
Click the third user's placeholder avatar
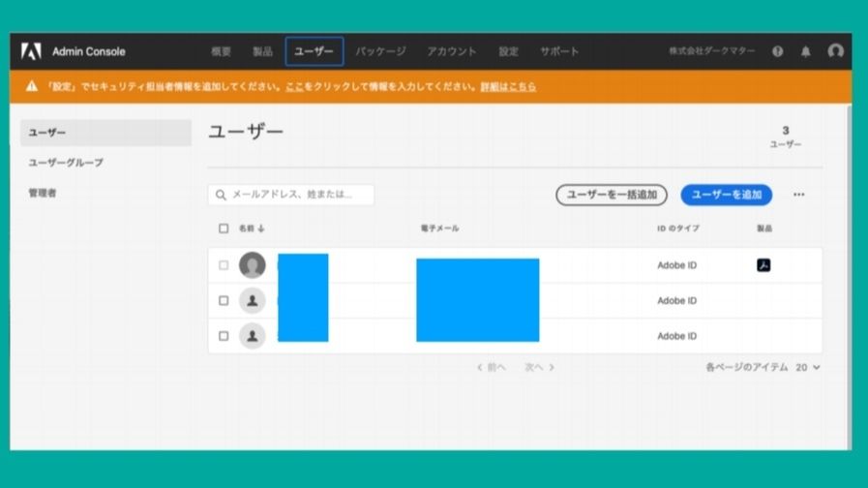[x=252, y=336]
